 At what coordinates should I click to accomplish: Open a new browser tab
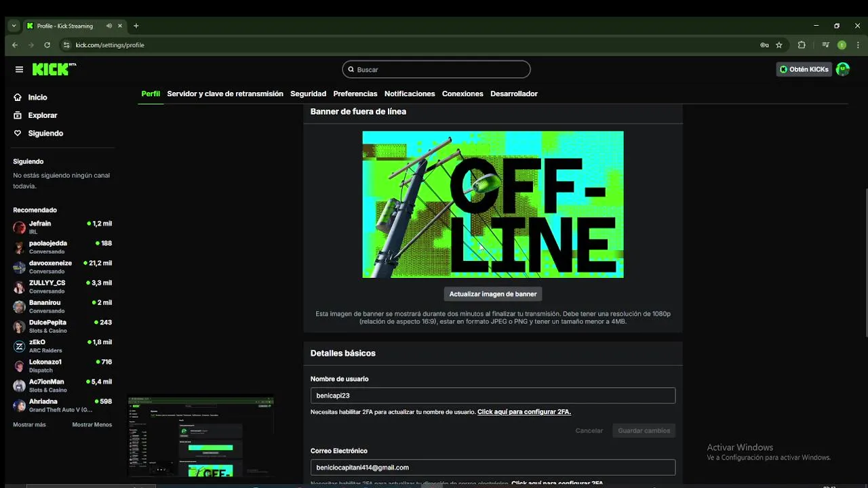point(136,26)
